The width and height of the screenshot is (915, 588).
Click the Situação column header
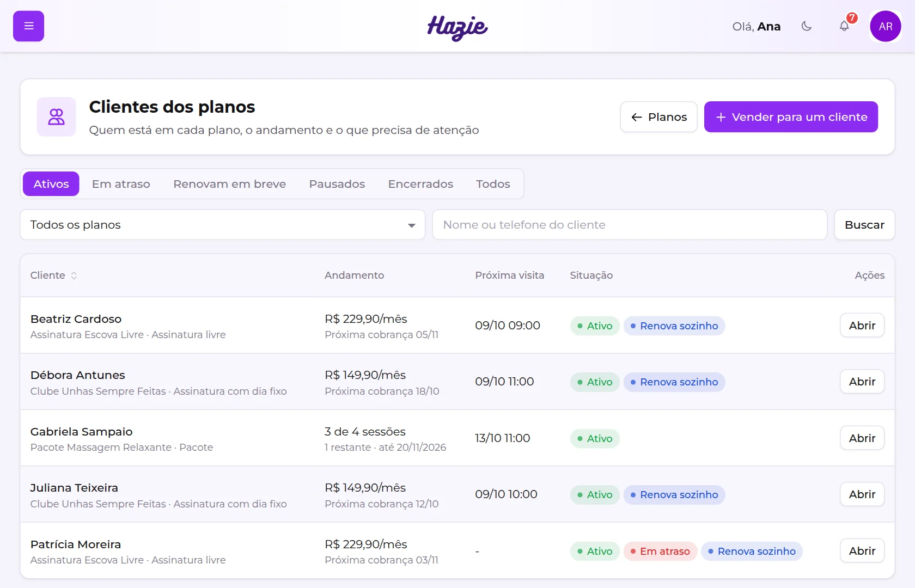[x=591, y=275]
